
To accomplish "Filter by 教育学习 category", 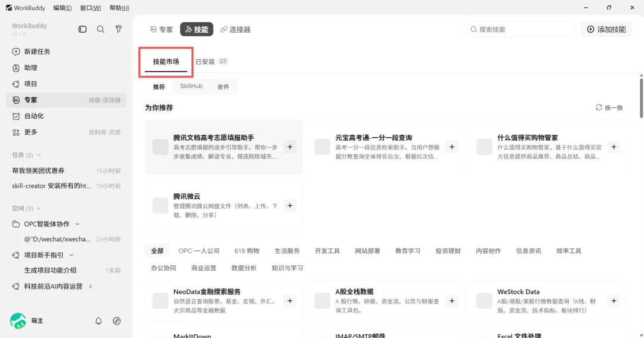I will 408,251.
